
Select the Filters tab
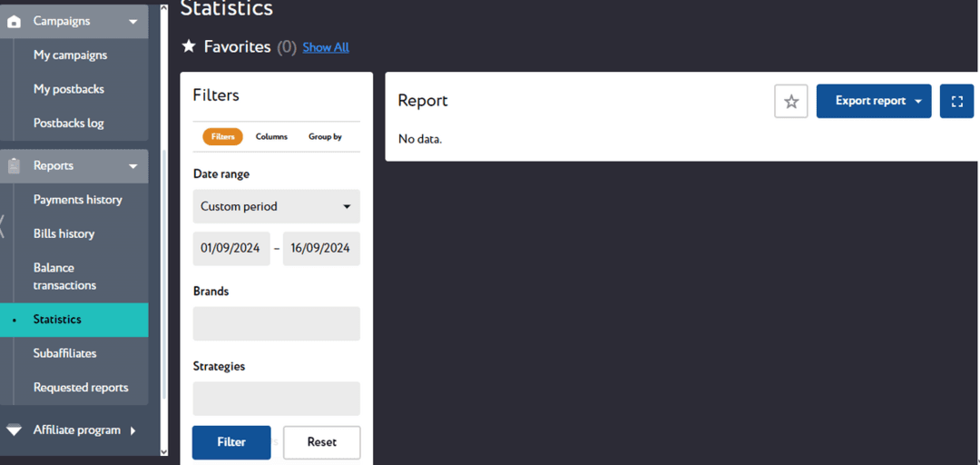222,137
